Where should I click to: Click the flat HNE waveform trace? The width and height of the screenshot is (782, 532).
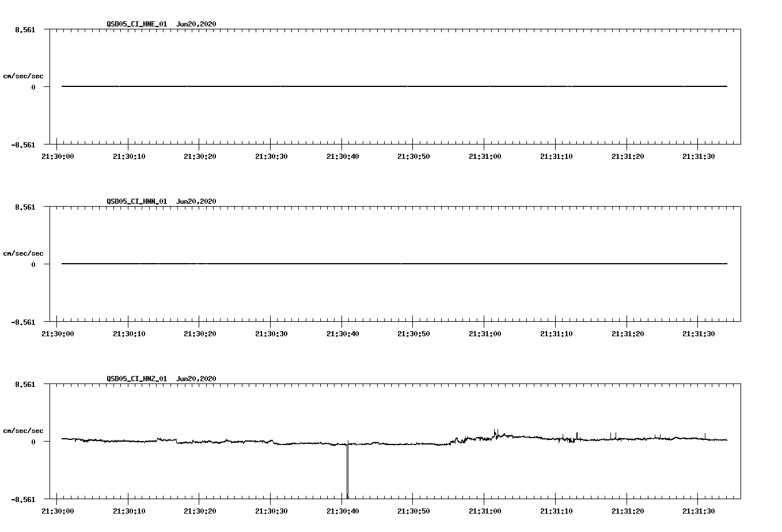[394, 86]
